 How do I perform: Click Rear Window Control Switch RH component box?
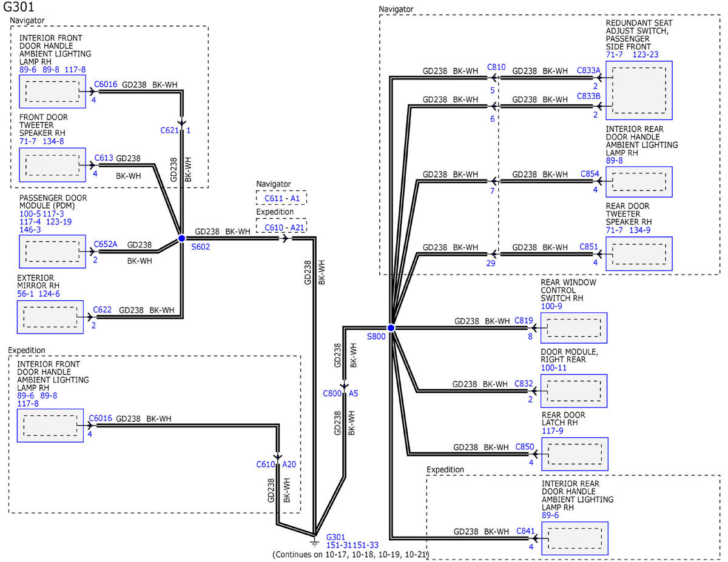coord(574,328)
